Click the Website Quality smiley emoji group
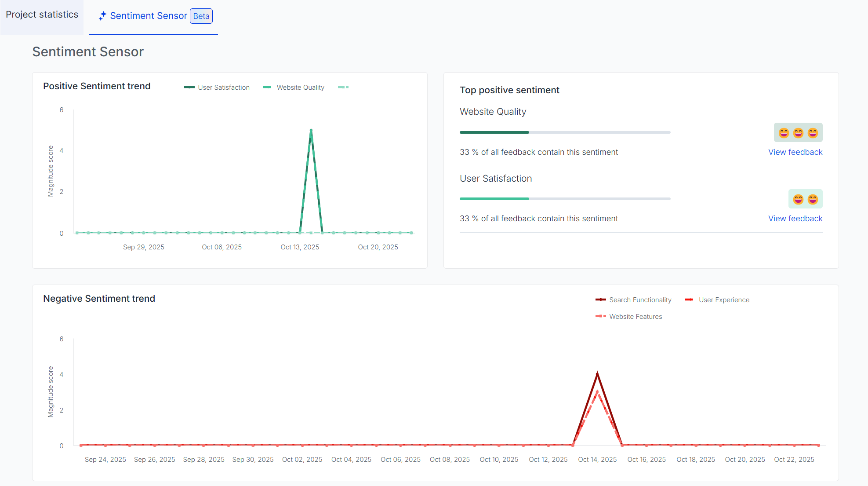Screen dimensions: 868x486 click(798, 132)
